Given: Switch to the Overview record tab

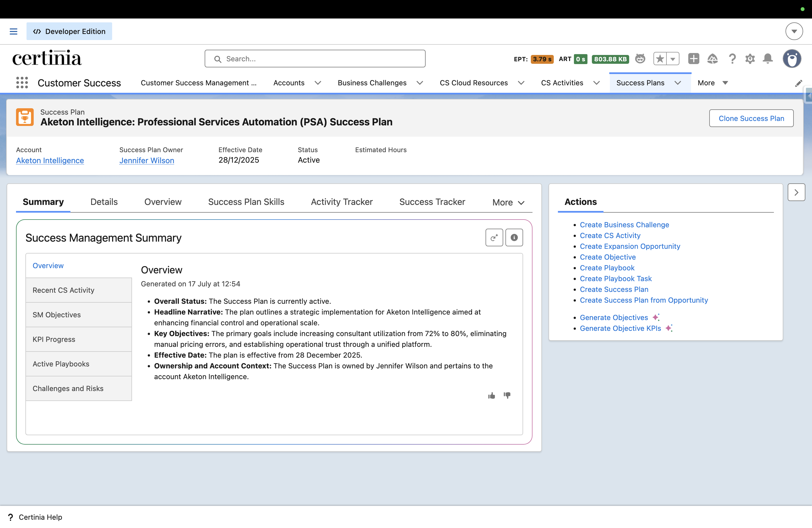Looking at the screenshot, I should tap(163, 202).
